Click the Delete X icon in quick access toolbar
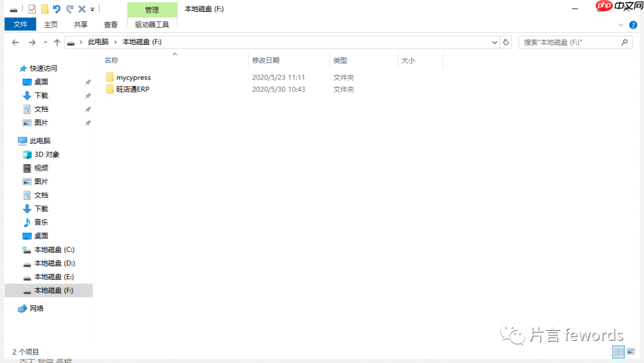This screenshot has width=644, height=363. click(x=82, y=9)
